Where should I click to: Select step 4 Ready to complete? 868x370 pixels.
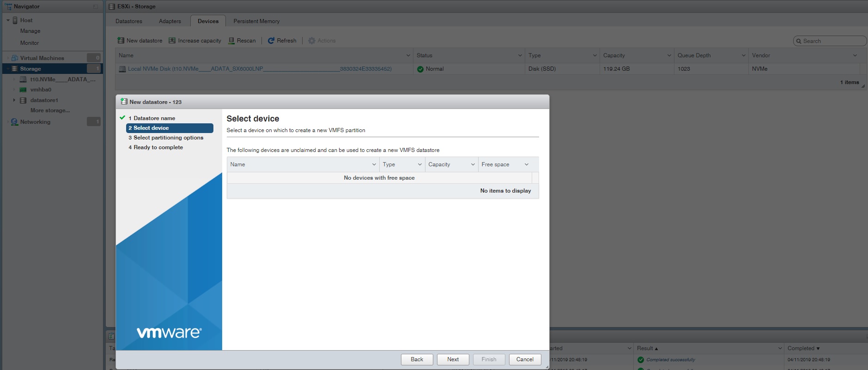(x=156, y=147)
